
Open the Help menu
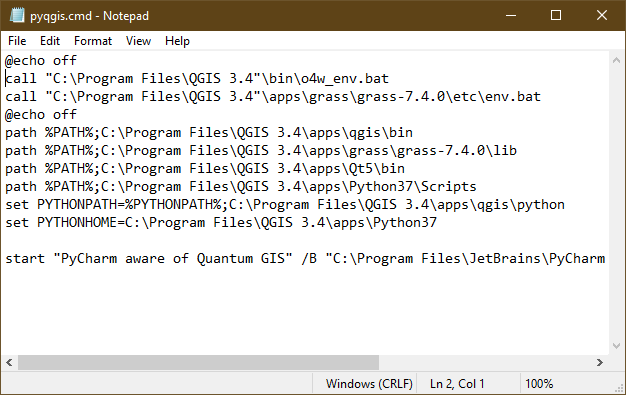pos(177,41)
